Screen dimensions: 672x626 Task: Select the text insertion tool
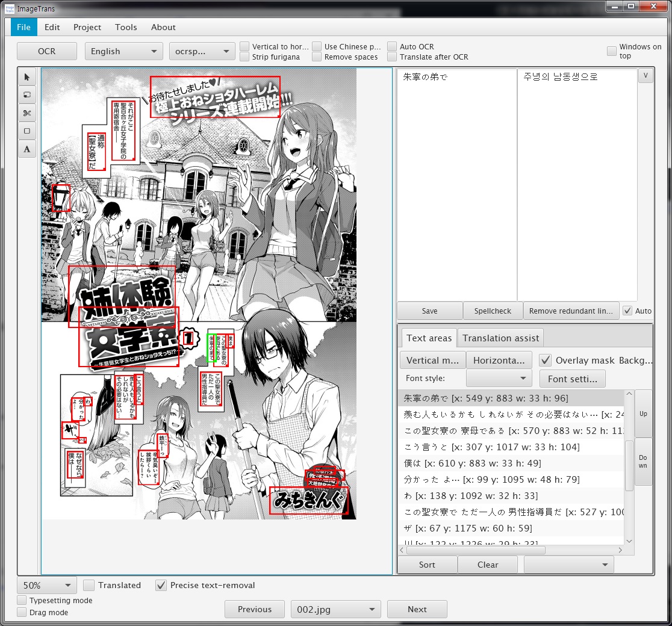[x=26, y=149]
